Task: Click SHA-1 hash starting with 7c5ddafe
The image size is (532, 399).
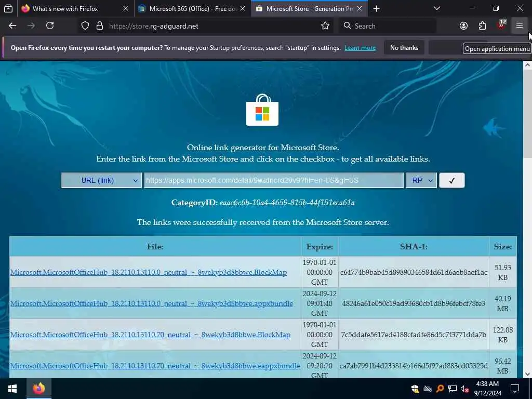Action: [x=414, y=335]
